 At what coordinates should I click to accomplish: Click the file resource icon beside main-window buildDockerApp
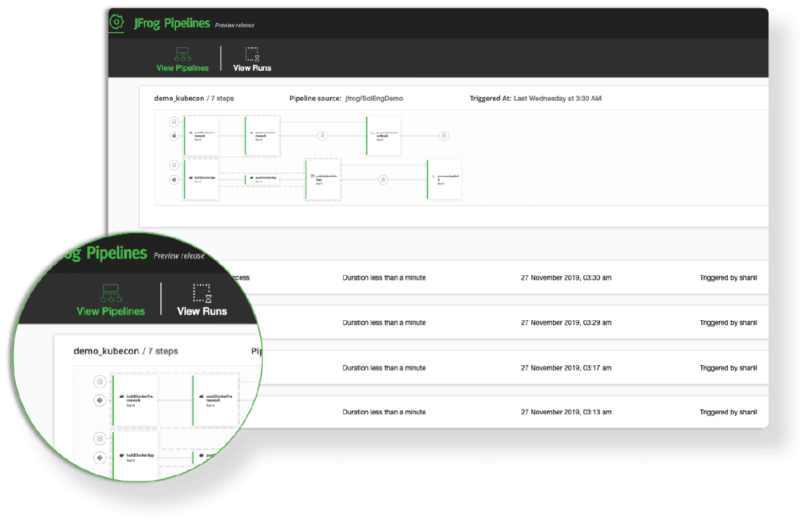point(174,165)
